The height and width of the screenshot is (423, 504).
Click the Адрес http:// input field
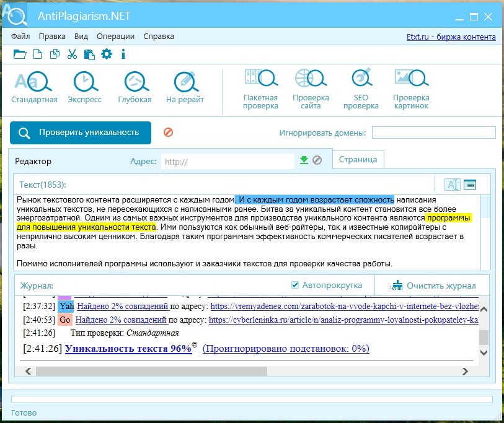pyautogui.click(x=228, y=161)
